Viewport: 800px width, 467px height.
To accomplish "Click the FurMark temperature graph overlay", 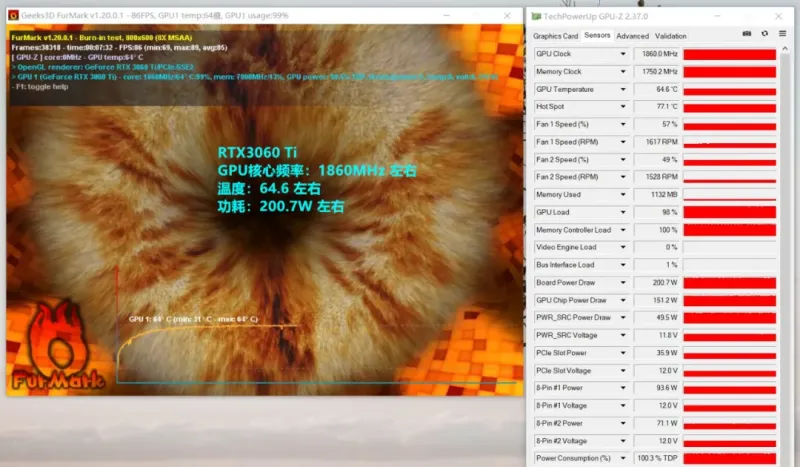I will pos(316,324).
